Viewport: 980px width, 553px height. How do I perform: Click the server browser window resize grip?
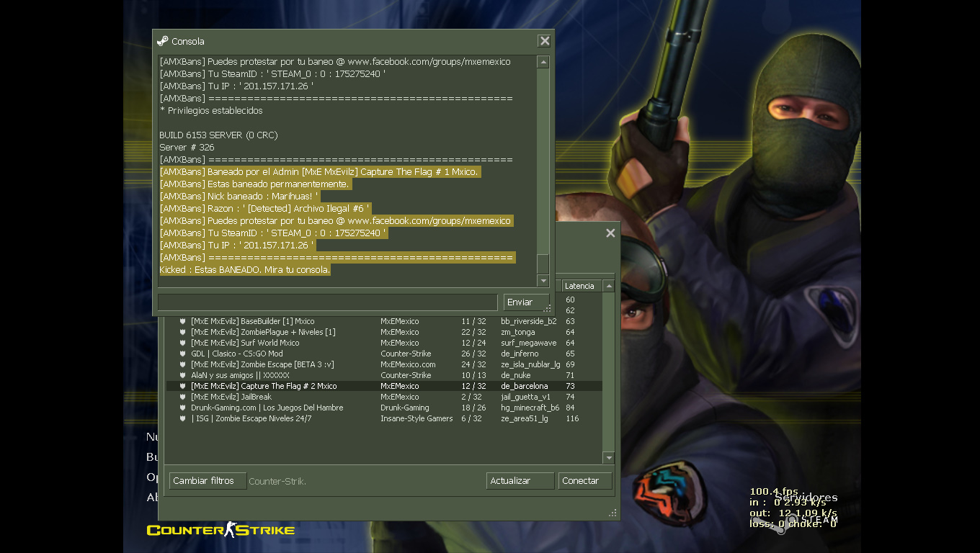pos(613,513)
